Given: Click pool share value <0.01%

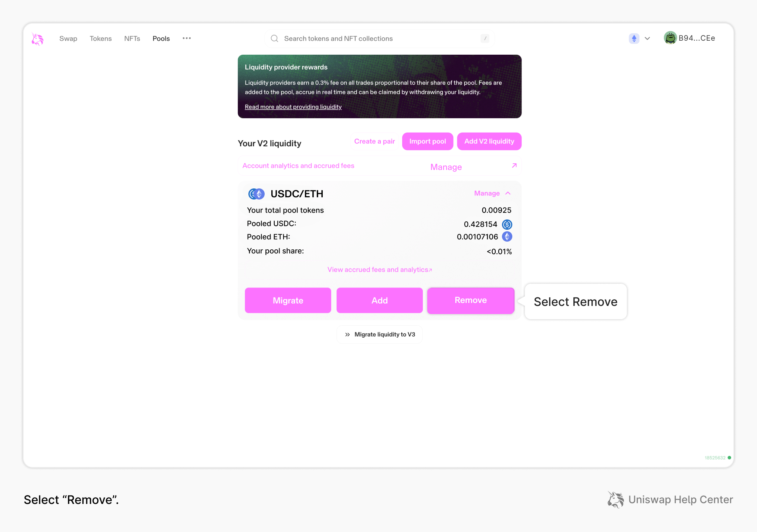Looking at the screenshot, I should [x=499, y=252].
